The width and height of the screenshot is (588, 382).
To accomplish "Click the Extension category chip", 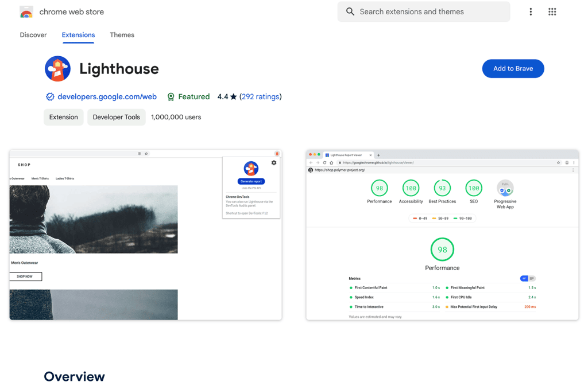I will 63,117.
